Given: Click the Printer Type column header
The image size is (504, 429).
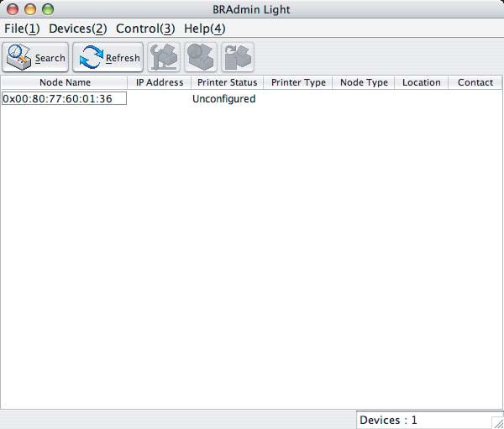Looking at the screenshot, I should pyautogui.click(x=298, y=82).
